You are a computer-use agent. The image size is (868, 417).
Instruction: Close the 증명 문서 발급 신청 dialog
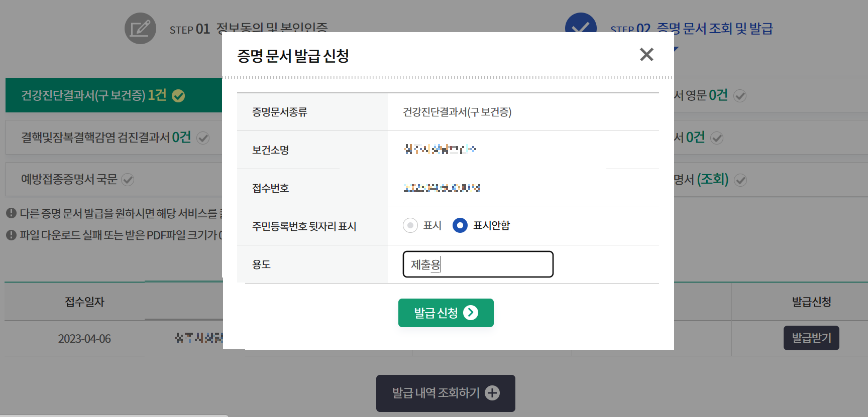(646, 55)
